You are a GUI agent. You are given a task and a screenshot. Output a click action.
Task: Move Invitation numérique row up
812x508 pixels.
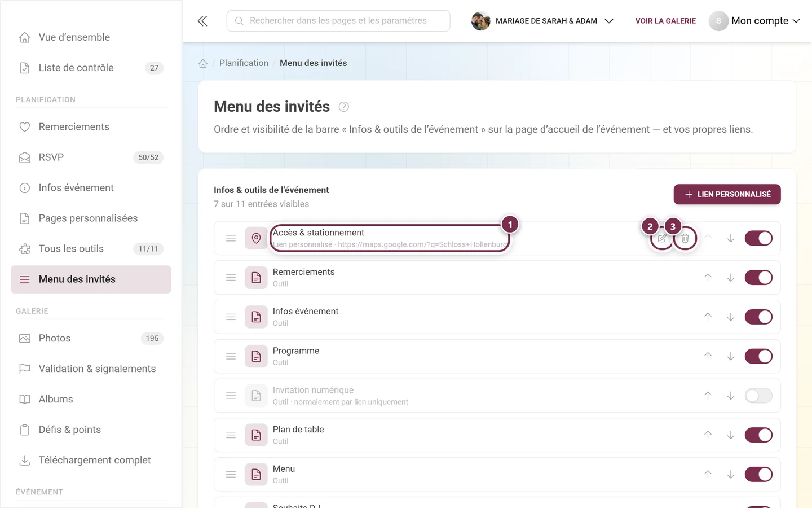coord(708,396)
